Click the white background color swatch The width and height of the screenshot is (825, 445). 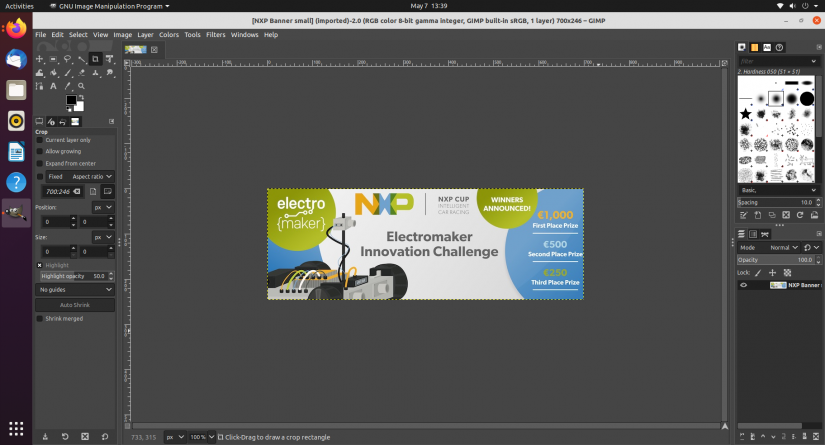79,107
